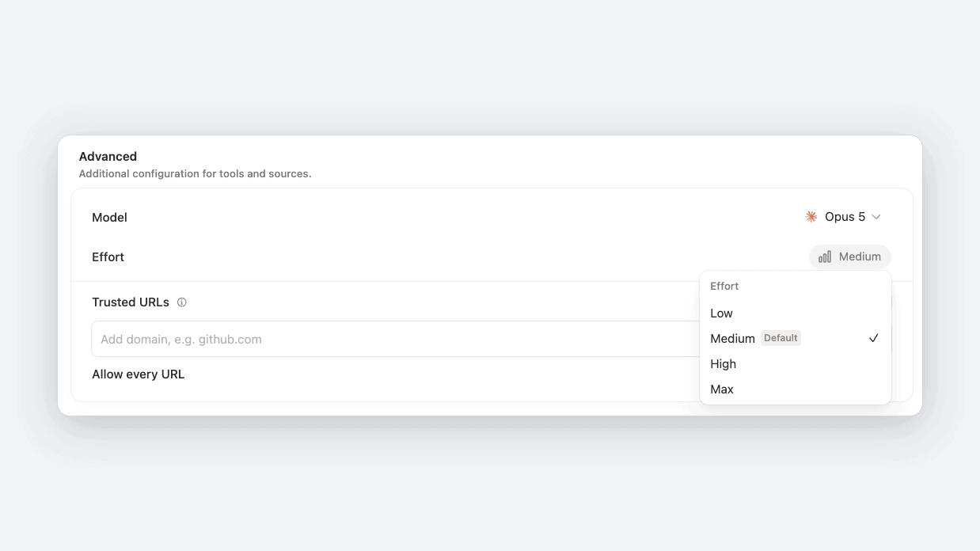Click the Effort header in the dropdown
The image size is (980, 551).
pyautogui.click(x=724, y=287)
